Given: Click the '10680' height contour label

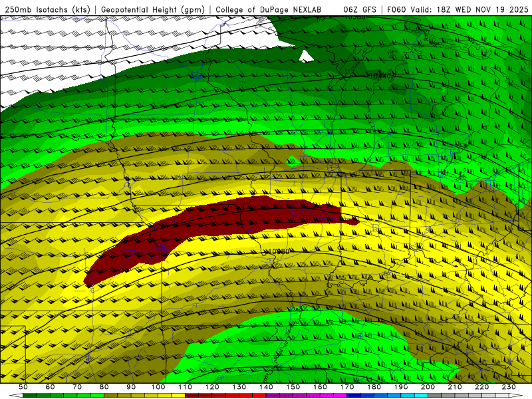Looking at the screenshot, I should [279, 251].
